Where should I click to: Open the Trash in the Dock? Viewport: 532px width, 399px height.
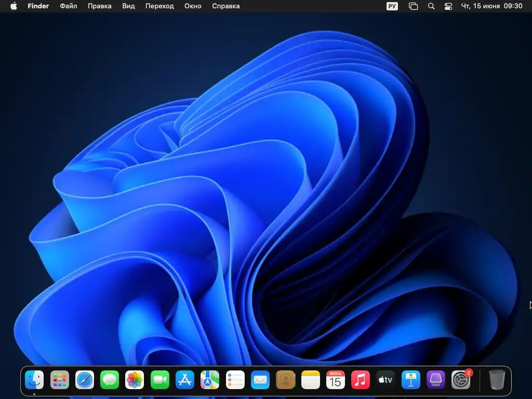(497, 380)
